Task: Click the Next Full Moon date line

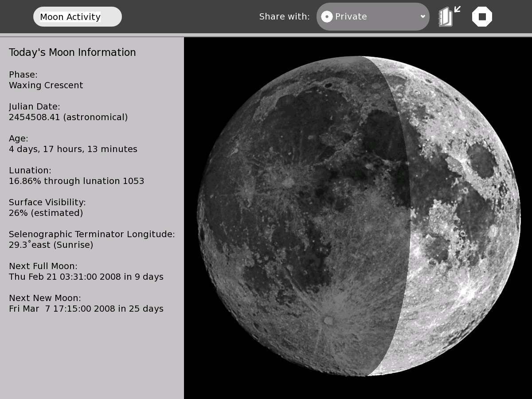Action: 86,277
